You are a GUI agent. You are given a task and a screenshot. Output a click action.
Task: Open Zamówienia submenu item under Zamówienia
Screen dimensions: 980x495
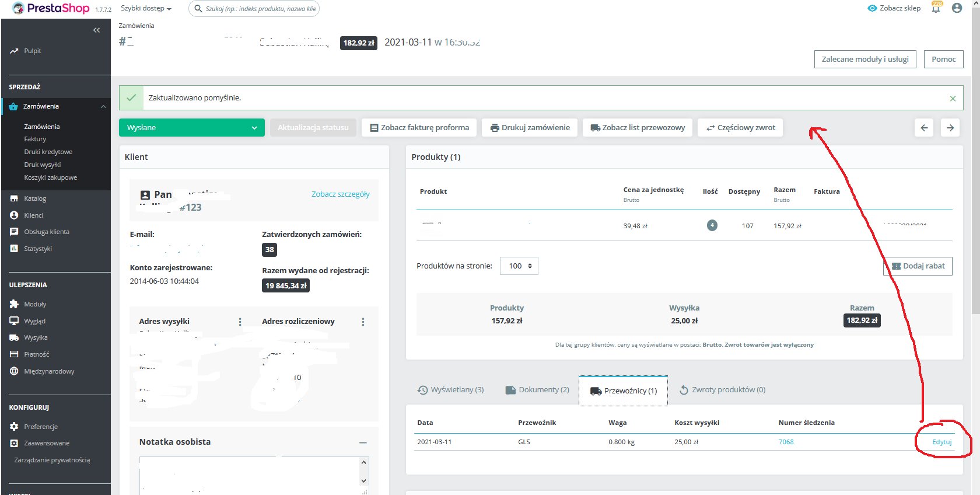point(42,127)
